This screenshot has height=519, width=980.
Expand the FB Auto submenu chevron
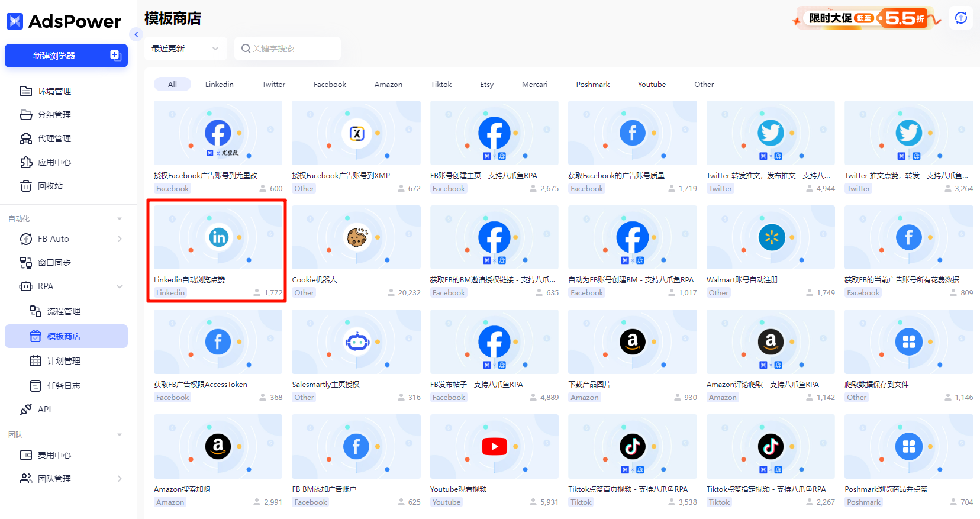120,239
